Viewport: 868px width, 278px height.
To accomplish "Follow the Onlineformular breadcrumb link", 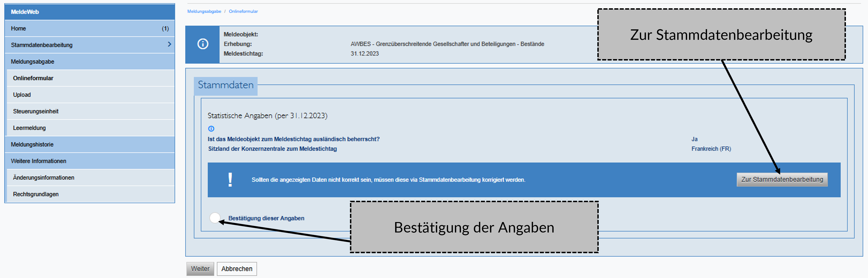I will [243, 11].
